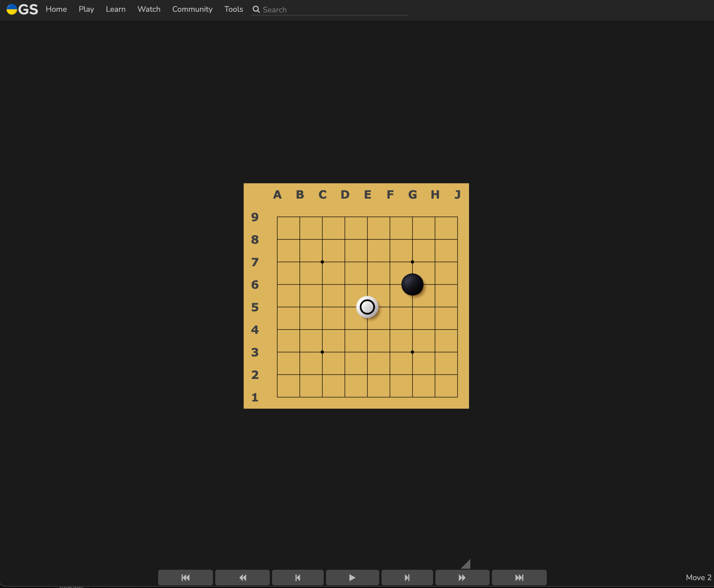The height and width of the screenshot is (588, 714).
Task: Open the Learn menu
Action: [116, 9]
